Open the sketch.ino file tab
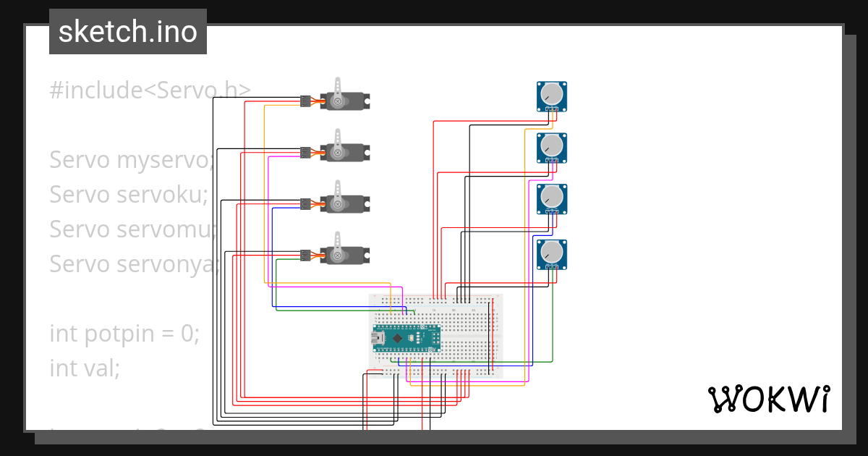This screenshot has height=456, width=868. tap(128, 32)
